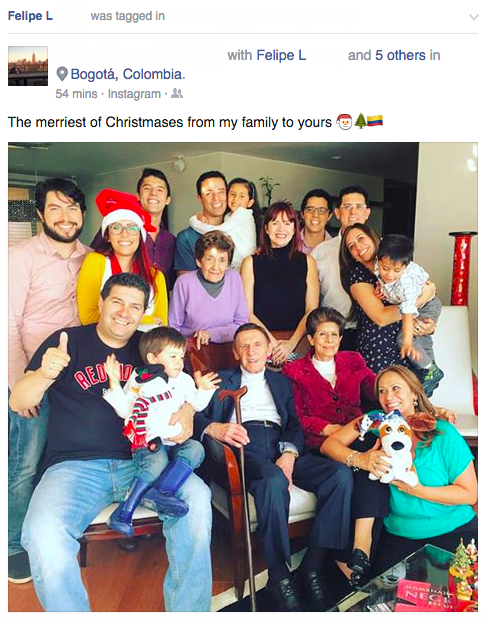Open the '54 mins' post timestamp
Image resolution: width=488 pixels, height=624 pixels.
[76, 94]
